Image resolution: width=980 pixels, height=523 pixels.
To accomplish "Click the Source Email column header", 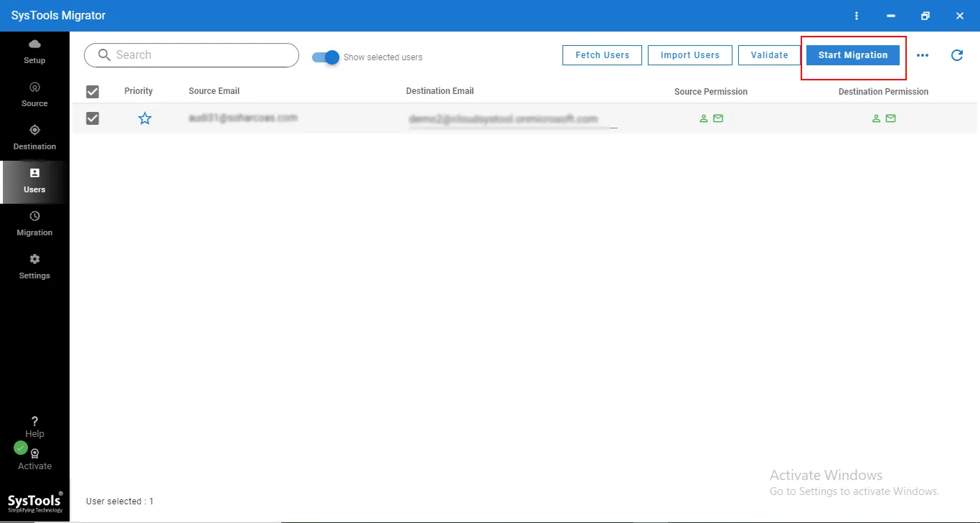I will click(214, 91).
